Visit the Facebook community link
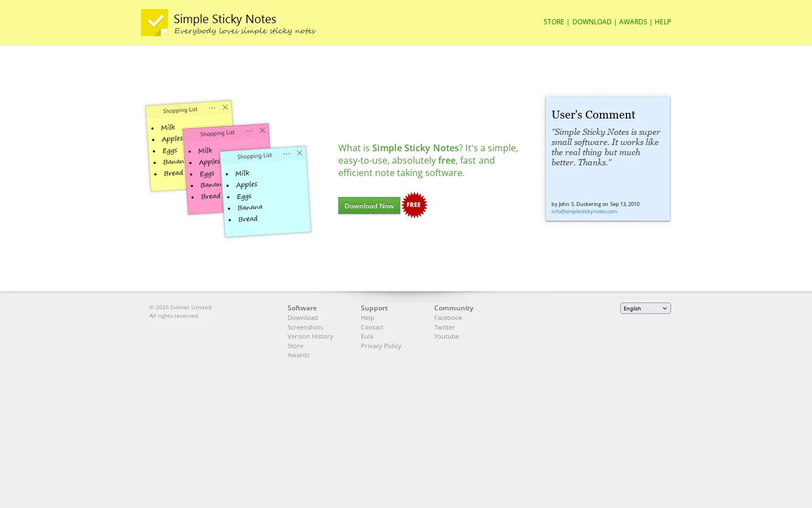 coord(448,318)
